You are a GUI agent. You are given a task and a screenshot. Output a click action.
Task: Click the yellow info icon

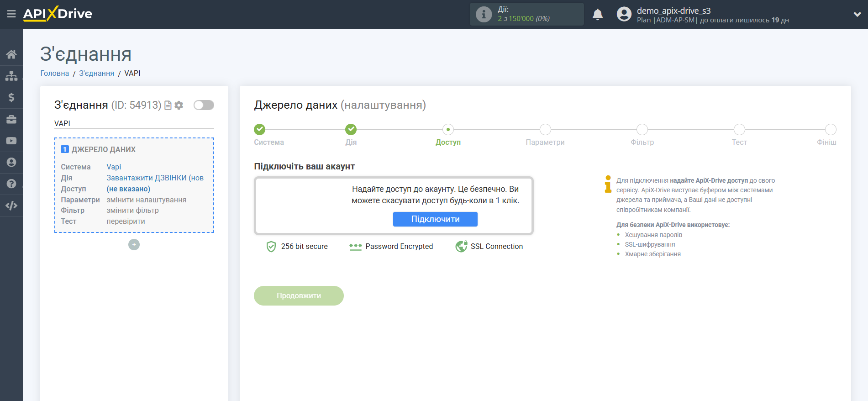tap(608, 184)
